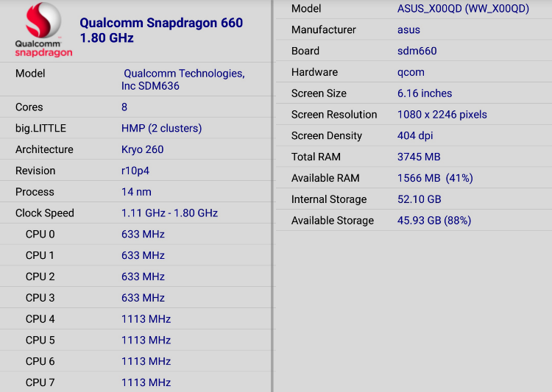552x392 pixels.
Task: Click the Board value sdm660
Action: coord(417,51)
